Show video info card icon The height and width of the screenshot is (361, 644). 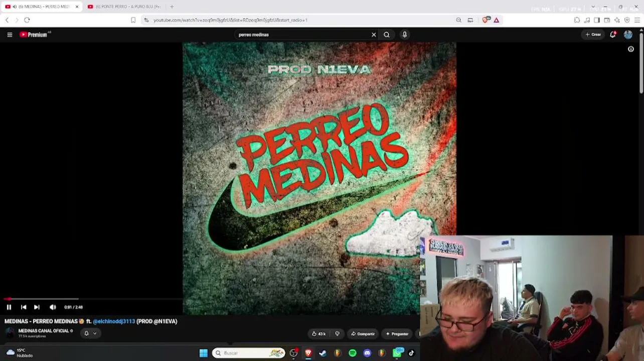pos(631,49)
